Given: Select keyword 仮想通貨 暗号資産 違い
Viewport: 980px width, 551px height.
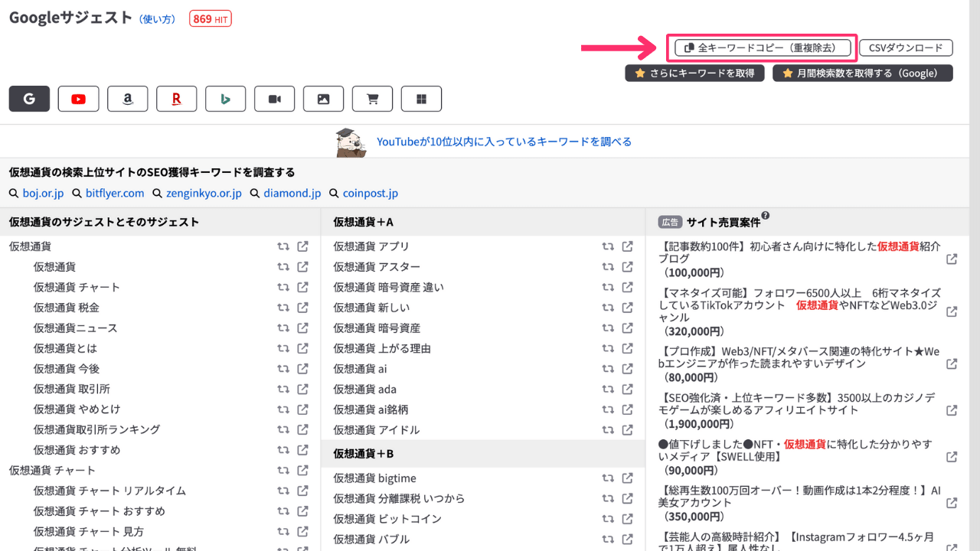Looking at the screenshot, I should 388,287.
